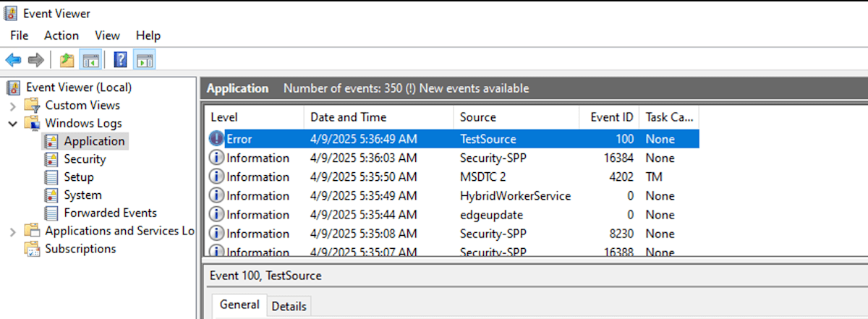The height and width of the screenshot is (319, 868).
Task: Click info icon on MSDTC 2 row
Action: tap(216, 176)
